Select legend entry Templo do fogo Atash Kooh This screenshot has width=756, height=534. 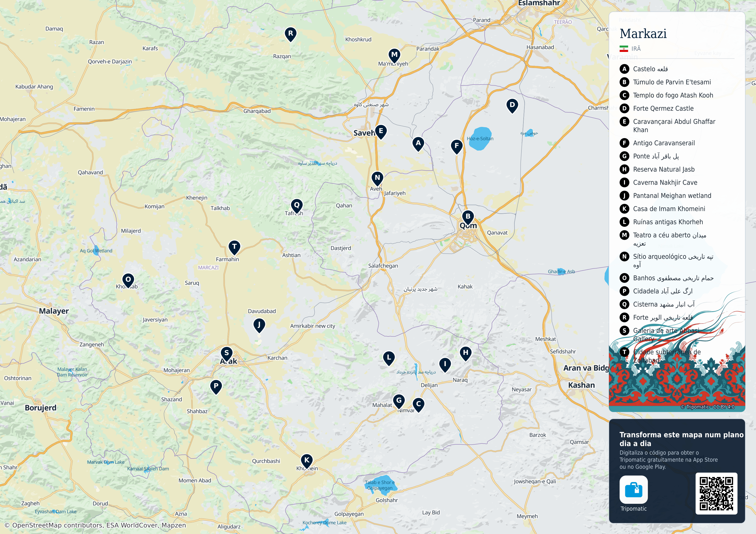click(666, 95)
